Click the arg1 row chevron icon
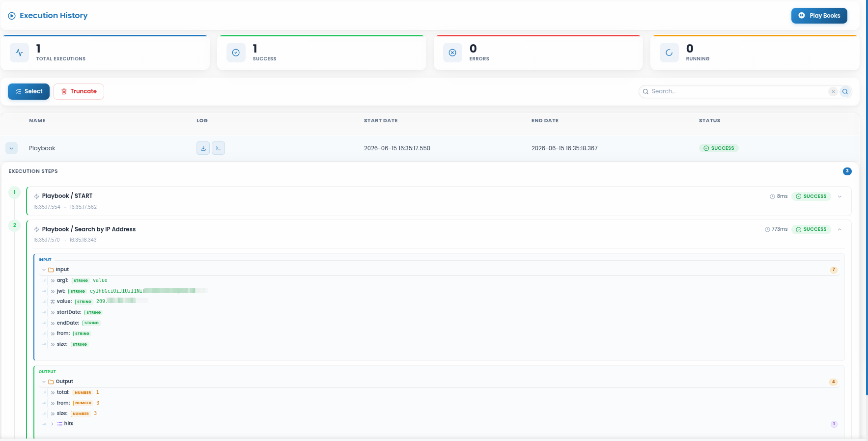The image size is (868, 441). [53, 281]
